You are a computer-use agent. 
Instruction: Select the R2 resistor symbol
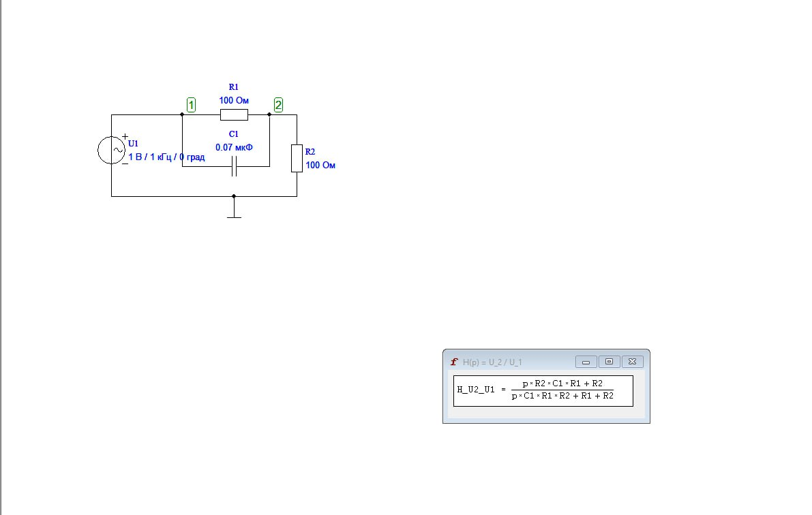pos(297,158)
